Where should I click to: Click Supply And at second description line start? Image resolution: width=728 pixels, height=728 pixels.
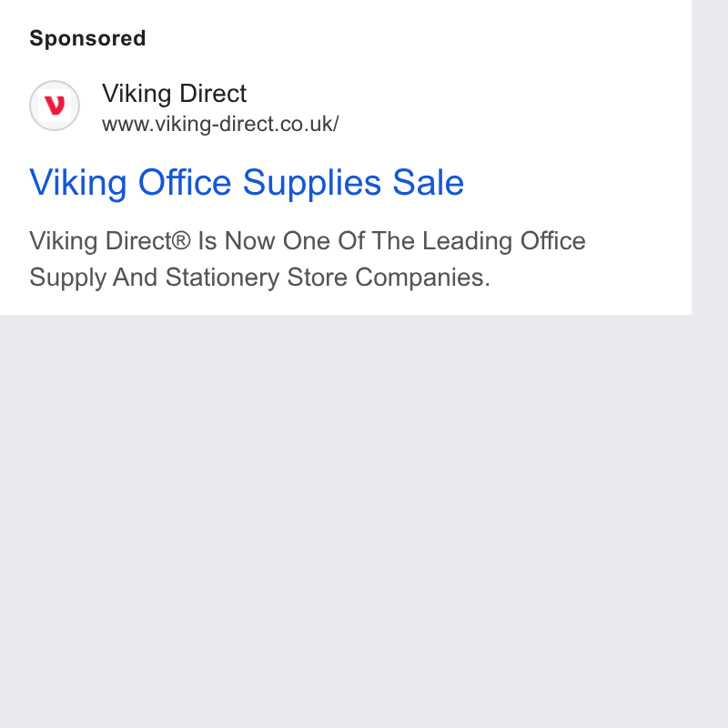click(x=94, y=278)
